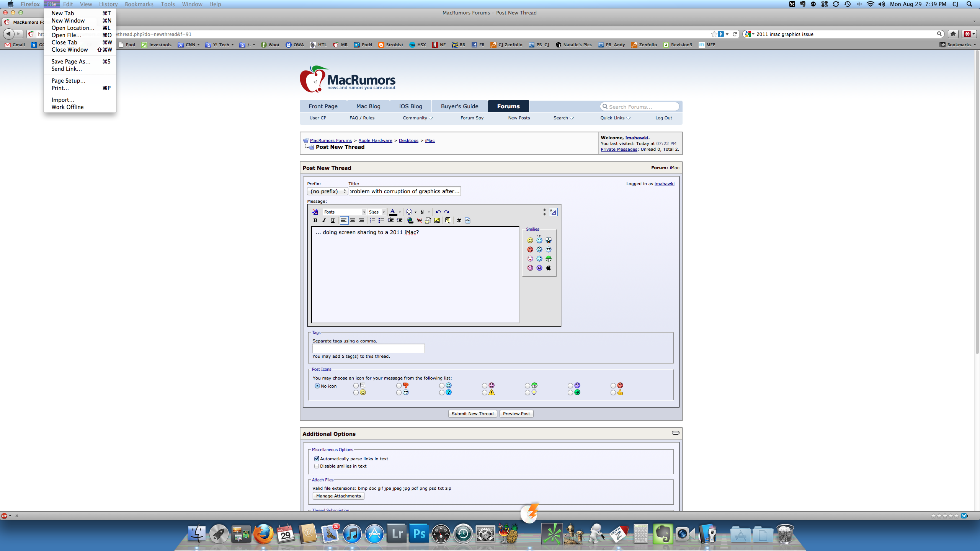Click the PHP tag icon
980x551 pixels.
point(467,220)
